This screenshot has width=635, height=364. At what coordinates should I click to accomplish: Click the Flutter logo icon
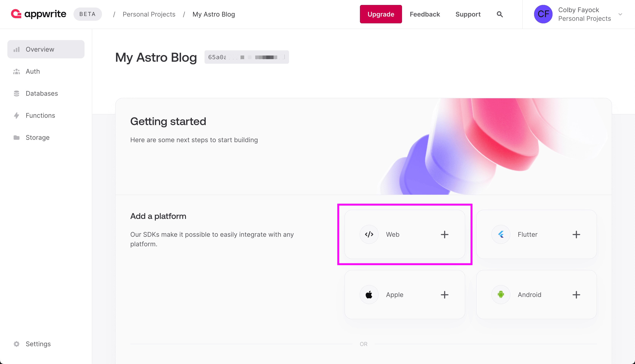tap(501, 234)
